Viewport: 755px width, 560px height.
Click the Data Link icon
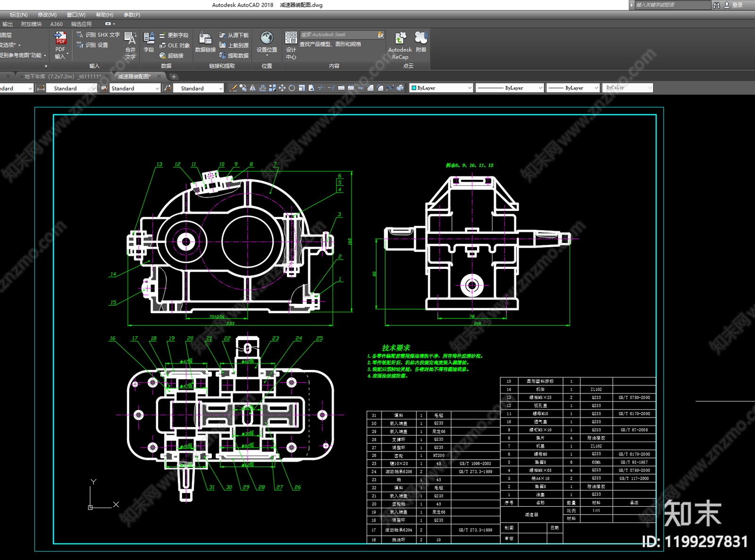pos(205,38)
